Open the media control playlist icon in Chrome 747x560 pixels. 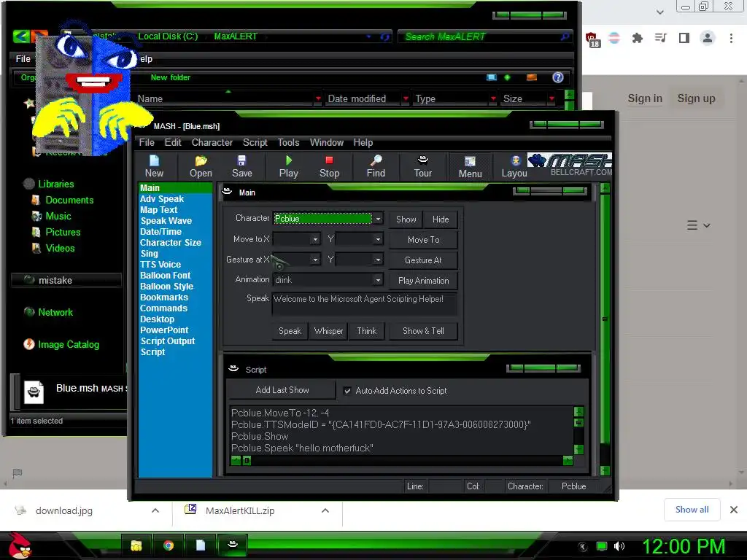point(660,38)
